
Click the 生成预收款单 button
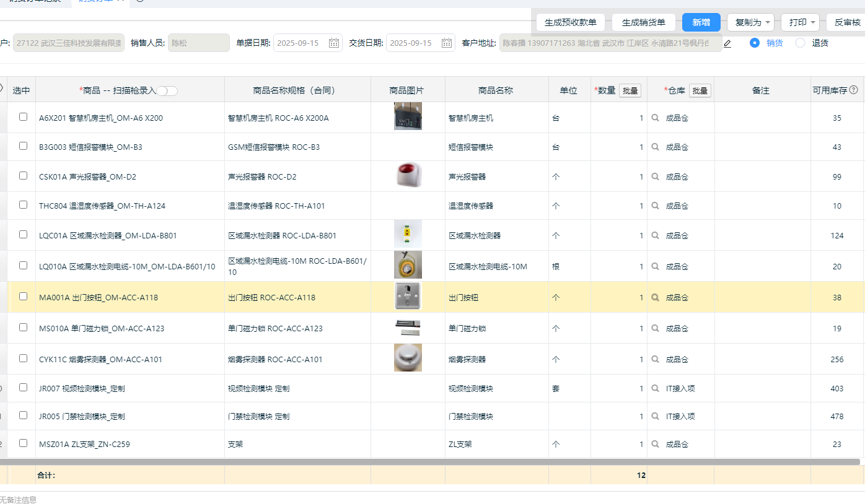click(x=570, y=22)
